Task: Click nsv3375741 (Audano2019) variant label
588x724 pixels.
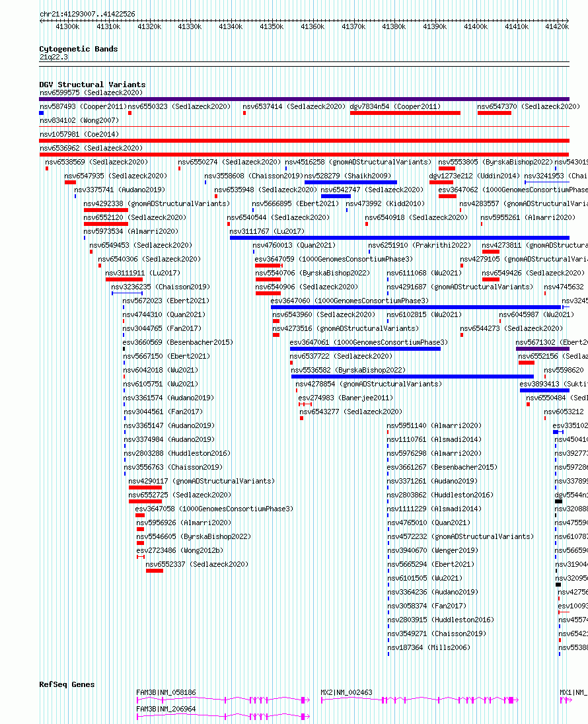Action: coord(120,190)
